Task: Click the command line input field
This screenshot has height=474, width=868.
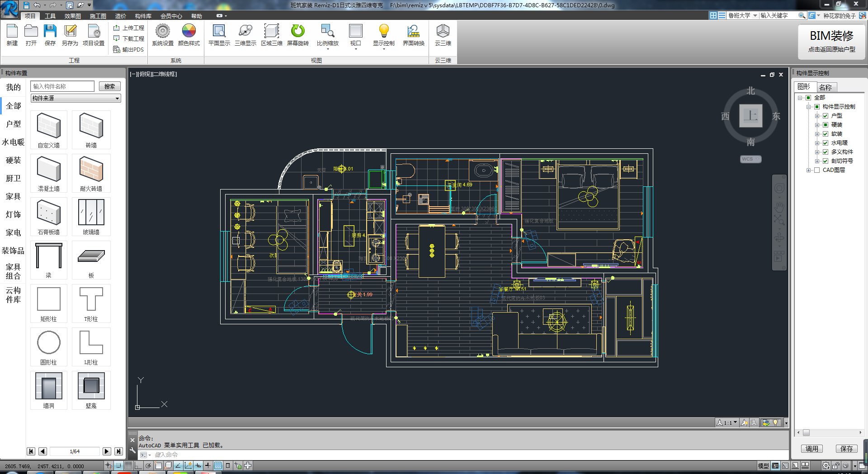Action: [463, 455]
